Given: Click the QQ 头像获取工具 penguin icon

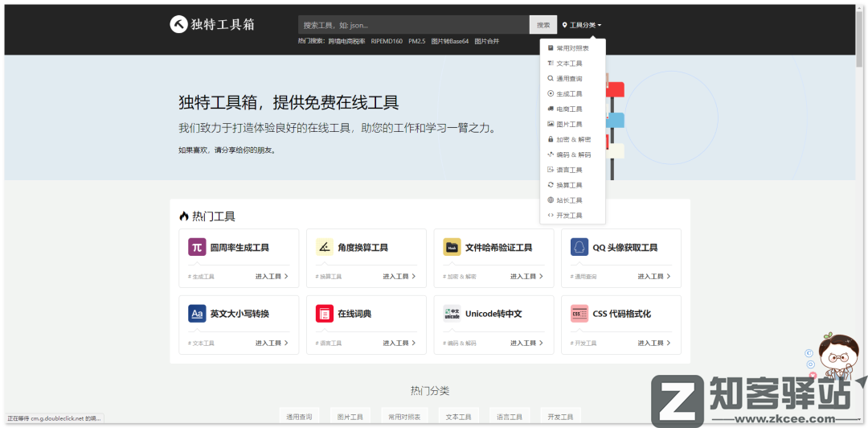Looking at the screenshot, I should 579,247.
